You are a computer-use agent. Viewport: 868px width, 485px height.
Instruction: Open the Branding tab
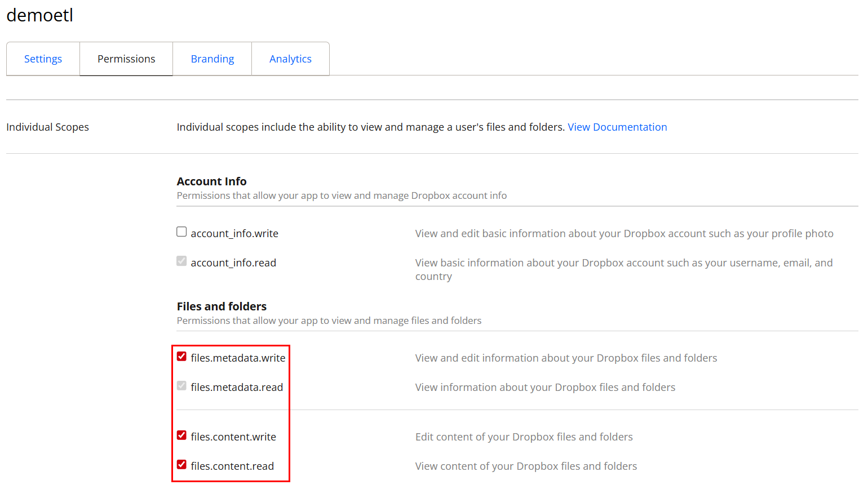click(x=212, y=58)
